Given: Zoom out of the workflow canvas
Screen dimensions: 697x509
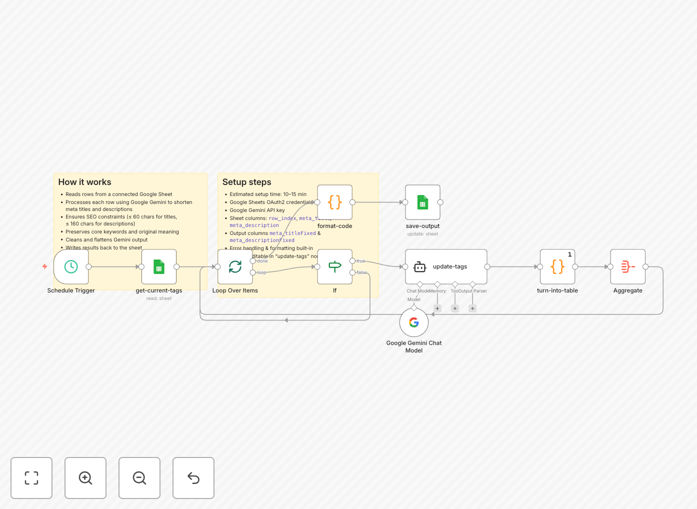Looking at the screenshot, I should click(x=139, y=478).
